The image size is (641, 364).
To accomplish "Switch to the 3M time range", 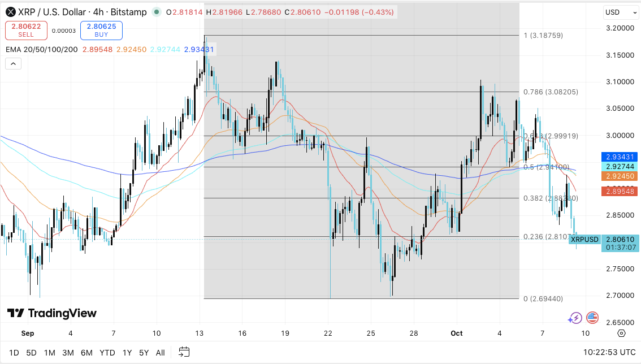I will tap(68, 353).
